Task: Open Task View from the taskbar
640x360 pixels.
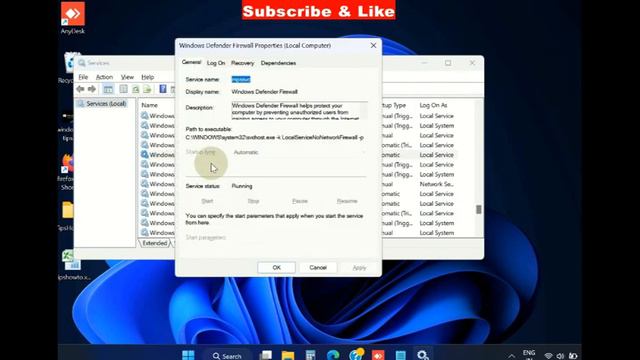Action: tap(266, 355)
